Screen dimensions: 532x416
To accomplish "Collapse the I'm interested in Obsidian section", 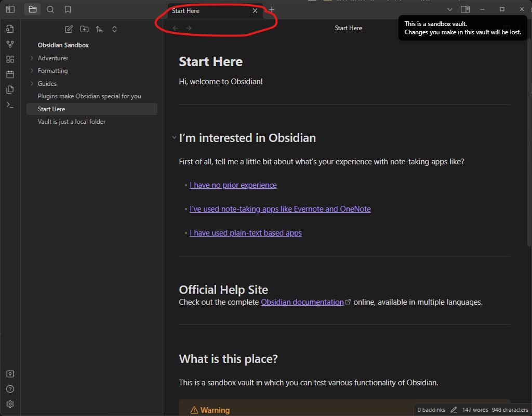I will click(174, 137).
